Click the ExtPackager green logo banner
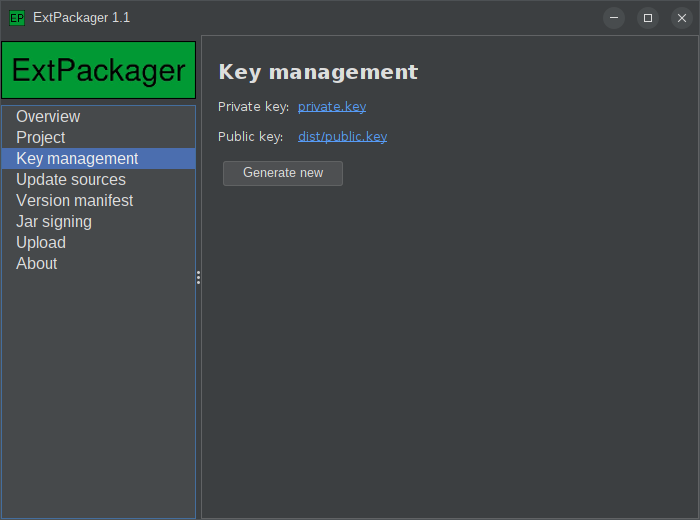700x520 pixels. click(x=99, y=70)
